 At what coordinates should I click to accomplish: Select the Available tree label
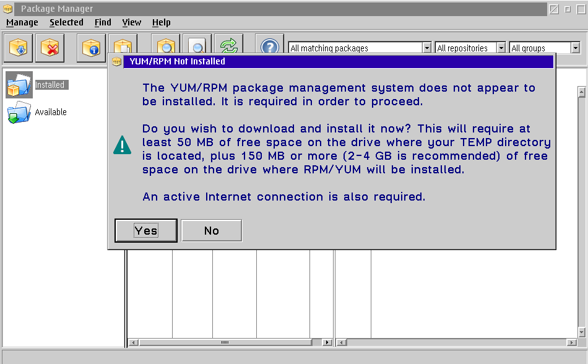coord(51,112)
